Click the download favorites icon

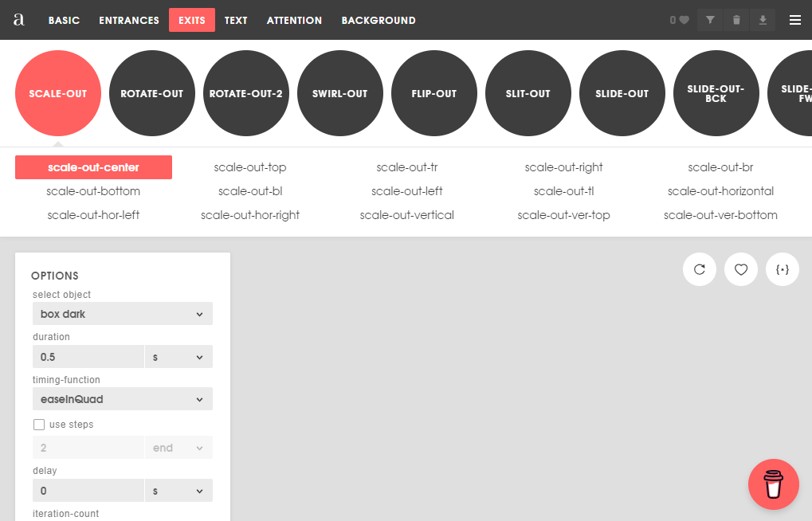point(763,20)
